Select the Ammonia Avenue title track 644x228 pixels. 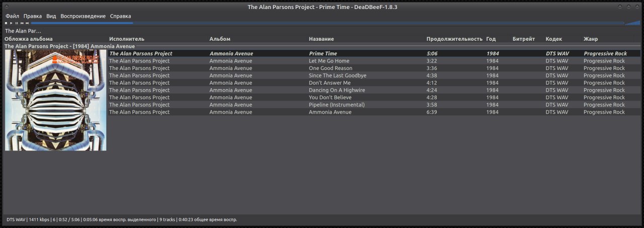tap(374, 112)
